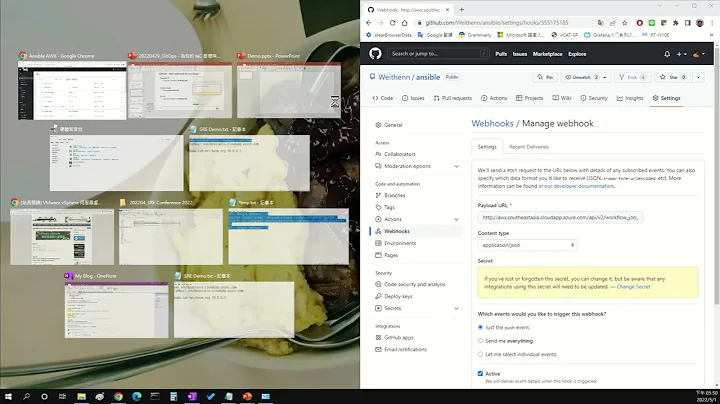The image size is (720, 404).
Task: Open the Pull requests tab
Action: [453, 98]
